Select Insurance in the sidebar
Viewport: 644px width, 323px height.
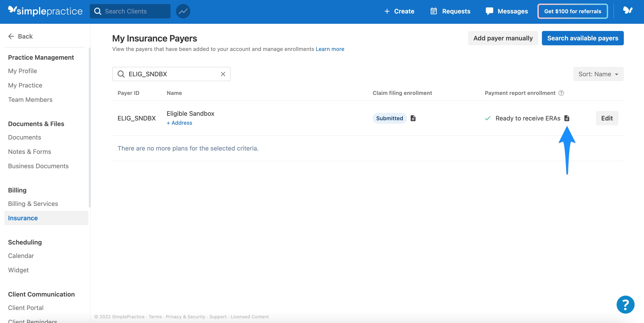tap(46, 218)
